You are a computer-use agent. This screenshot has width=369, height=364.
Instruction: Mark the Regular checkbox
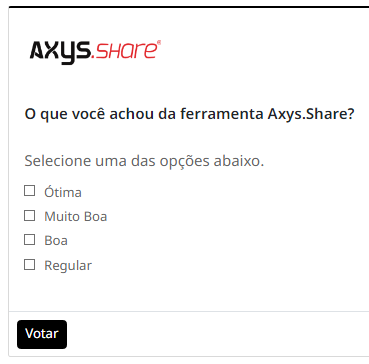coord(29,265)
